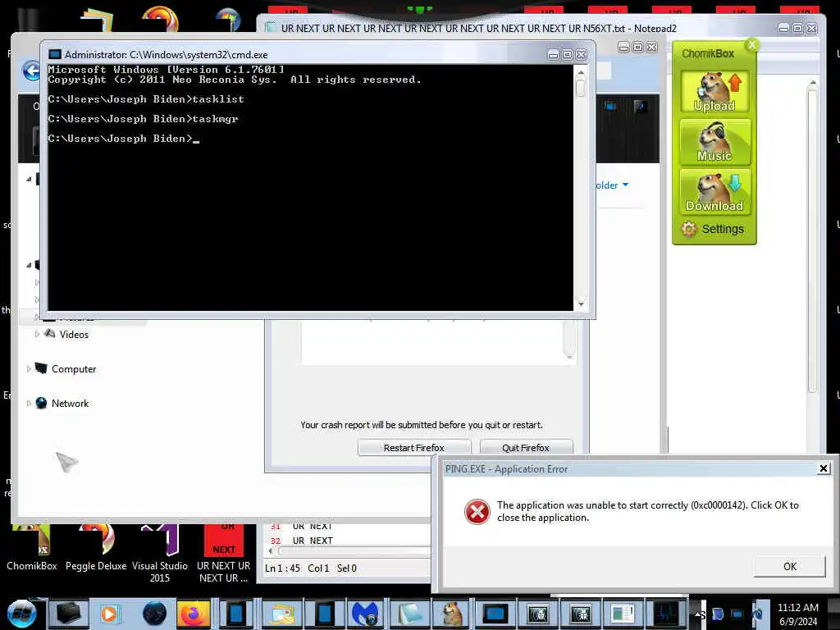Click the first bug-icon taskbar button
Image resolution: width=840 pixels, height=630 pixels.
(x=537, y=614)
